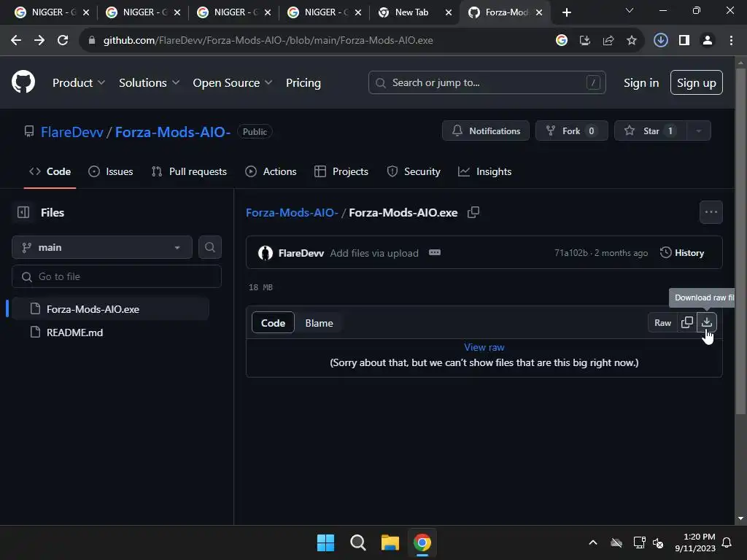
Task: Open the volume icon in system tray
Action: 658,542
